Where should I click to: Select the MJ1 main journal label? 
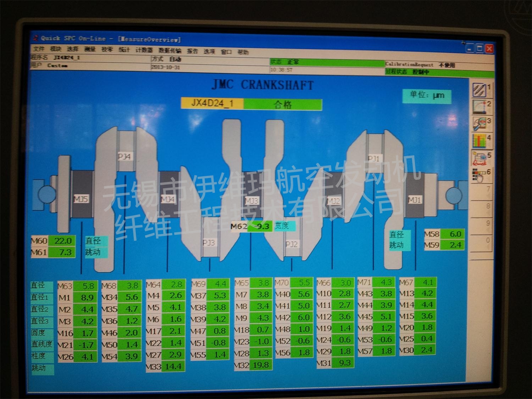414,200
